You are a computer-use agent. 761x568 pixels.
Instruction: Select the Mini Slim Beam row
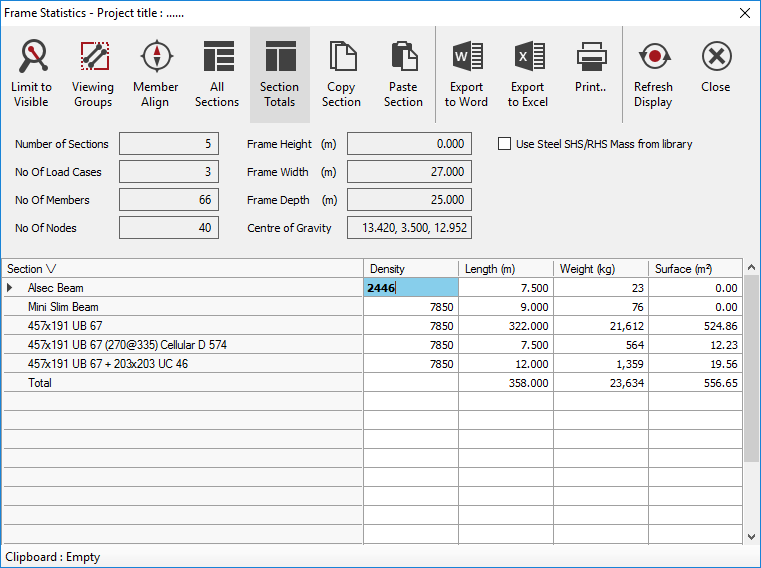[63, 307]
